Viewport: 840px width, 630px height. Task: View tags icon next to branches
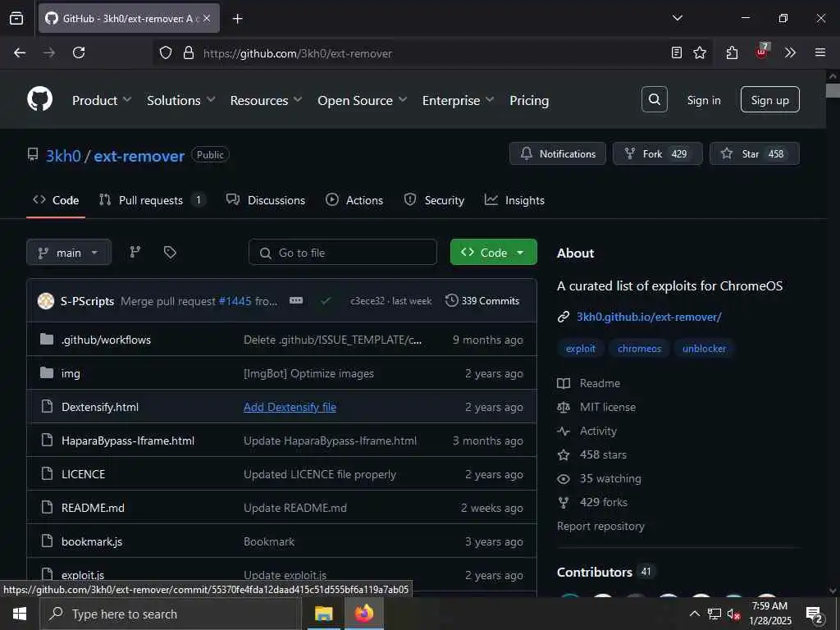click(x=170, y=252)
